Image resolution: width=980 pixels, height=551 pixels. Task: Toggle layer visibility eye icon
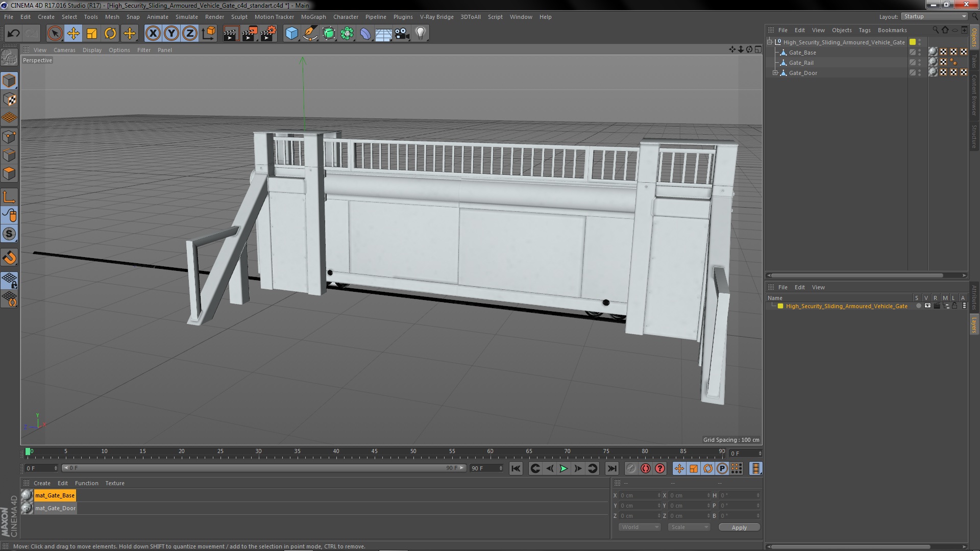927,306
